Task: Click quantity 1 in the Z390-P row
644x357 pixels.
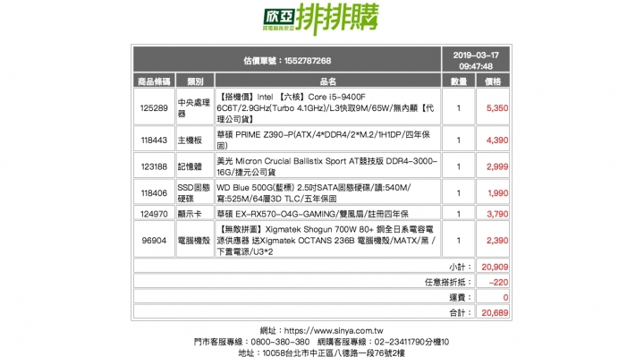Action: 458,140
